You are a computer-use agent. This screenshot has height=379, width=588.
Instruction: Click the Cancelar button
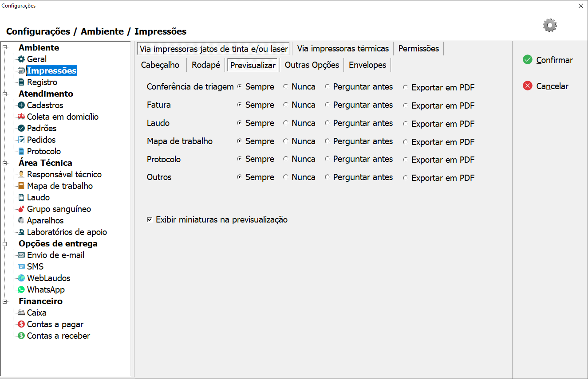(x=546, y=86)
